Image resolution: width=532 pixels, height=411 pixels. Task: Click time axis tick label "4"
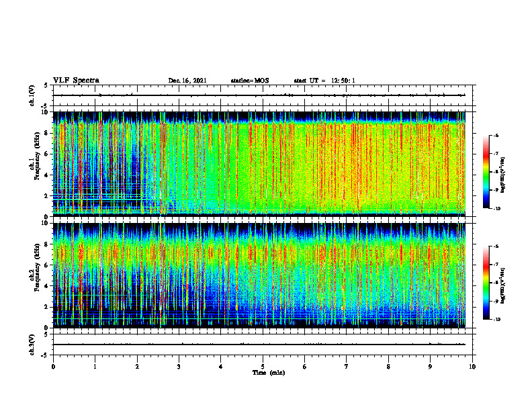221,367
